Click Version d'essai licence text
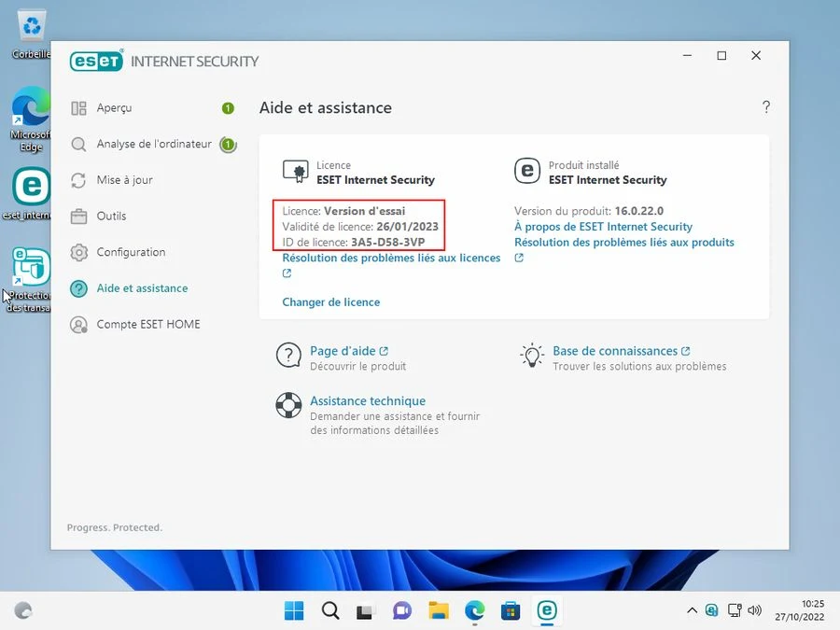The image size is (840, 630). coord(365,211)
